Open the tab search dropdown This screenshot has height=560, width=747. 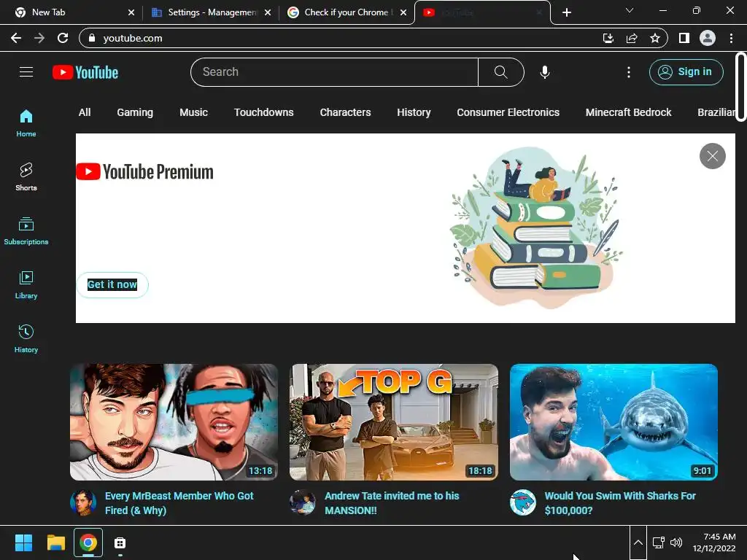(x=630, y=10)
